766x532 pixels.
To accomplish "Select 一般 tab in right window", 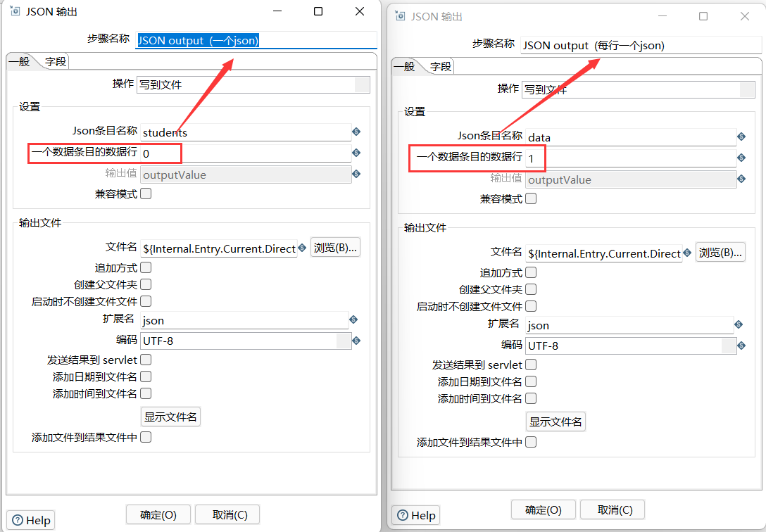I will click(405, 66).
